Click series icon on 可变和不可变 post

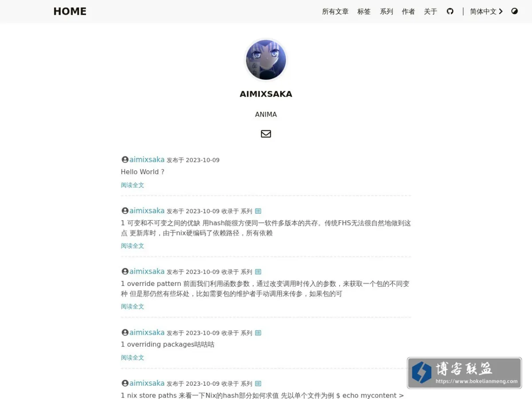pyautogui.click(x=258, y=211)
